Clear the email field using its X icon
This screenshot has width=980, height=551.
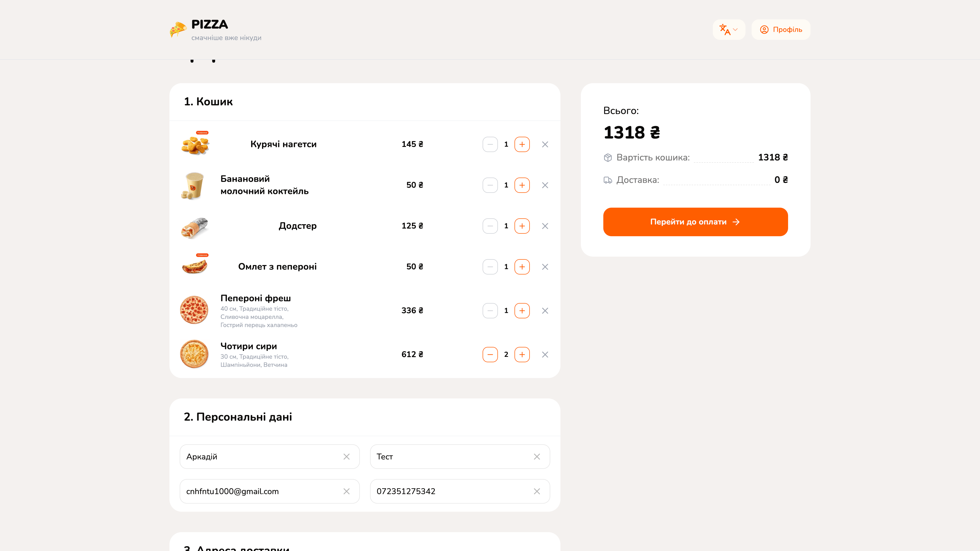point(347,491)
